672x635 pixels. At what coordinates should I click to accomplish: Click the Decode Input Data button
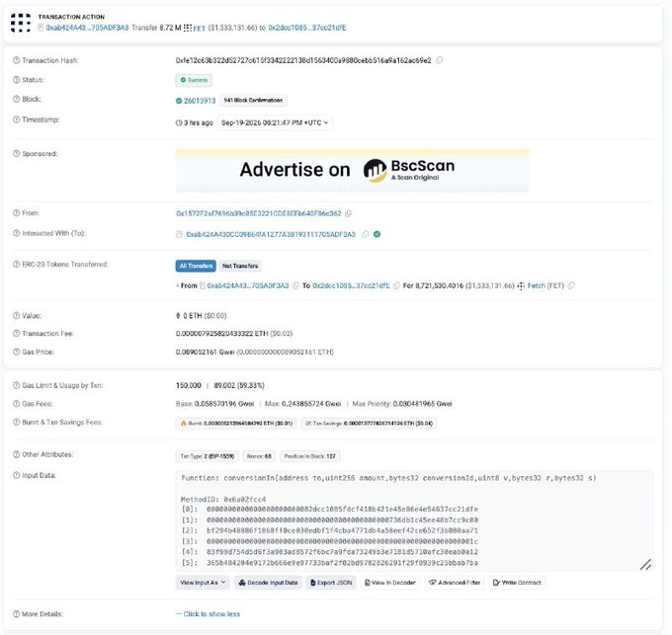point(268,583)
